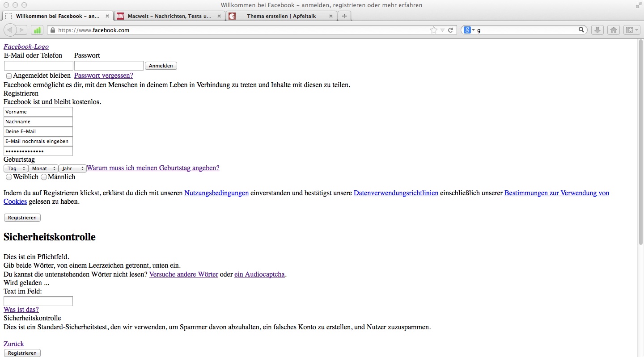
Task: Enable the Angemeldet bleiben checkbox
Action: pos(9,76)
